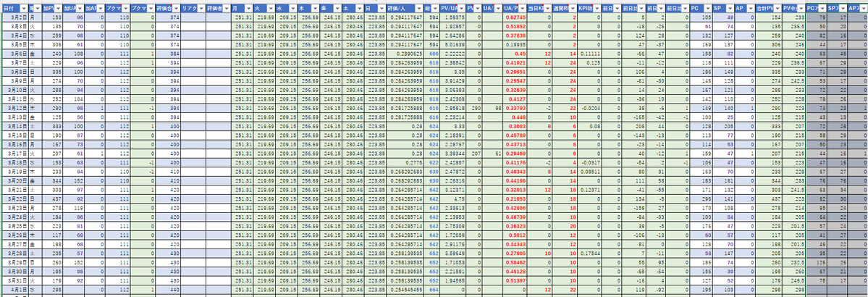The height and width of the screenshot is (297, 868).
Task: Select the 評価/人 value 0.2775
Action: pyautogui.click(x=405, y=162)
